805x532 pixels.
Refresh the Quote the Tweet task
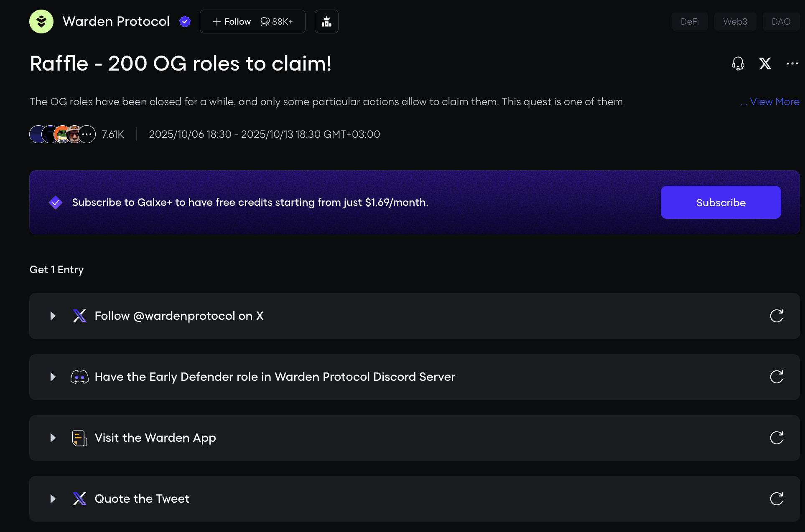776,499
